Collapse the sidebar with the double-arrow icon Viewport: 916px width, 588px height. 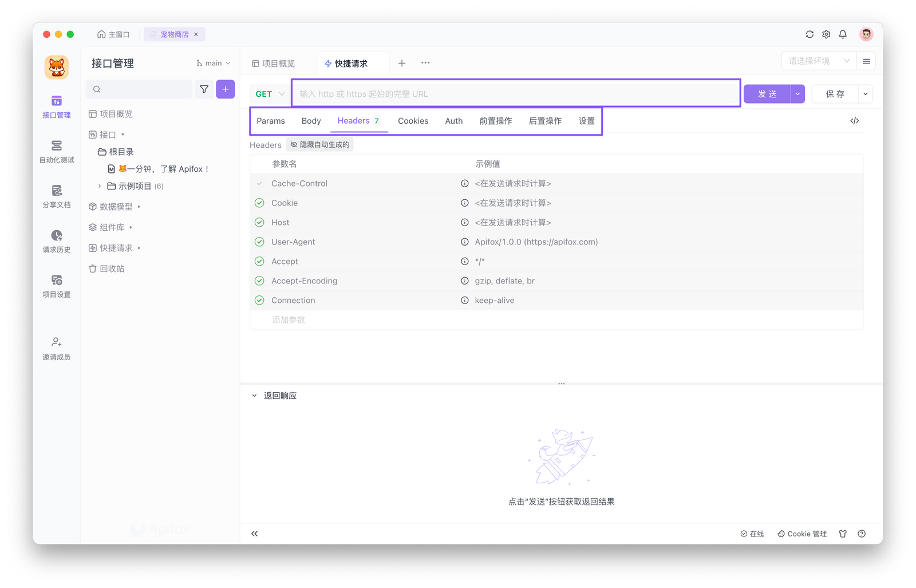[x=254, y=533]
